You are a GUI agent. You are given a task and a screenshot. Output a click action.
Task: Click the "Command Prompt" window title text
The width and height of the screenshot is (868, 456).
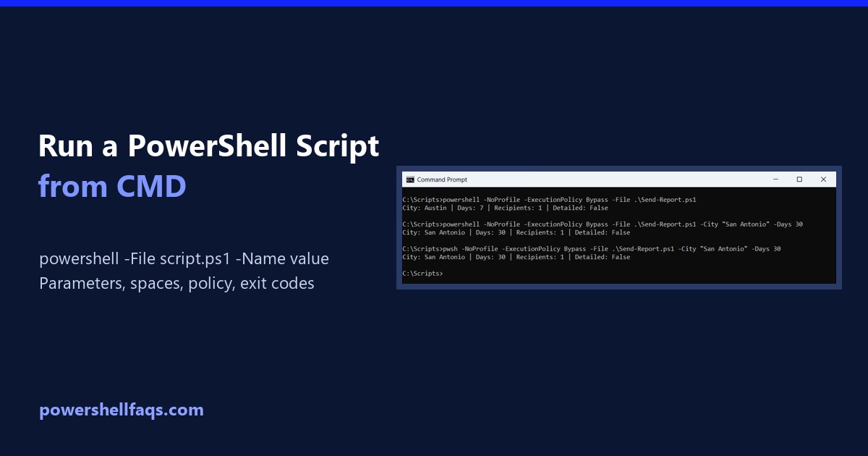tap(442, 180)
